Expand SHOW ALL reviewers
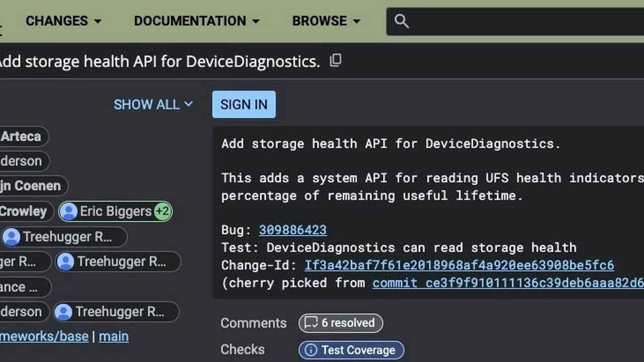 click(x=153, y=105)
